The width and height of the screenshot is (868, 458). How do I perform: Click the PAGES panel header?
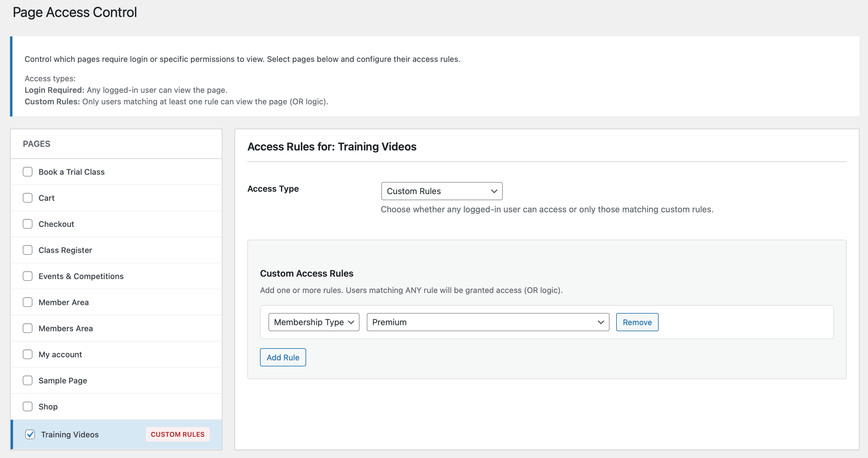click(x=37, y=144)
